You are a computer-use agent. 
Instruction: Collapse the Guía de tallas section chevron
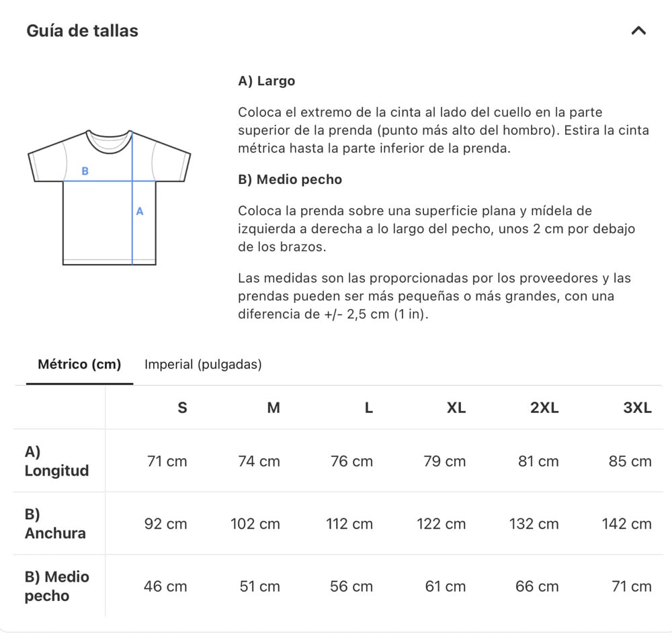(638, 30)
